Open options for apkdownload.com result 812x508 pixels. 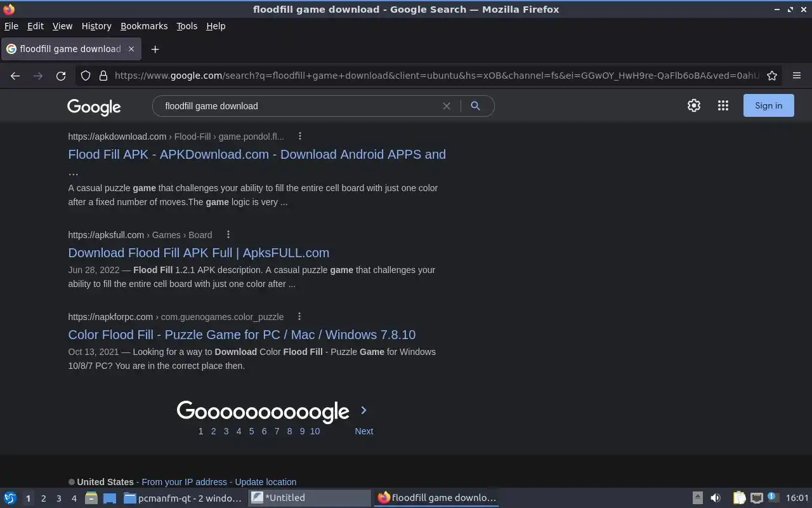[x=300, y=137]
